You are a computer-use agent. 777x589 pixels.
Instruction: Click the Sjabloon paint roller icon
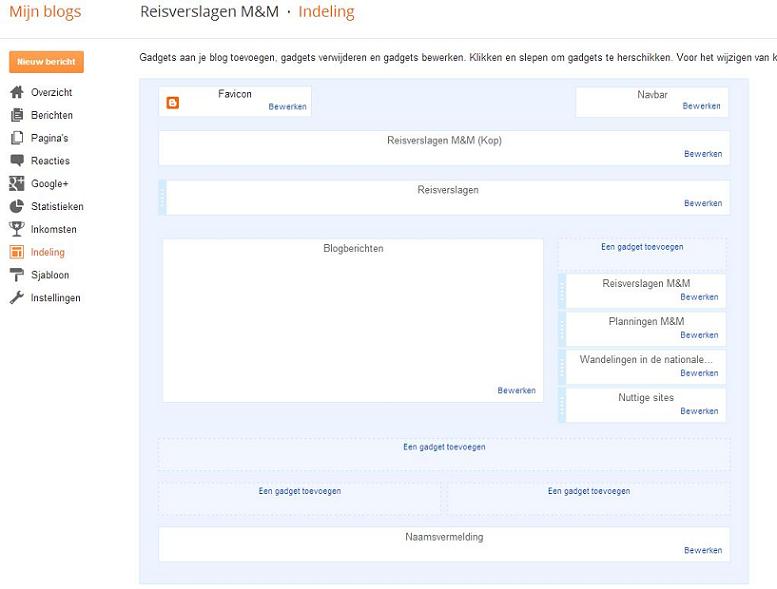(16, 275)
